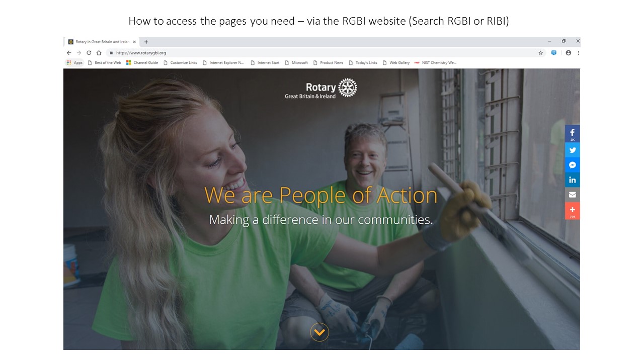Open the Channel Guide bookmark
The height and width of the screenshot is (362, 644).
(142, 63)
